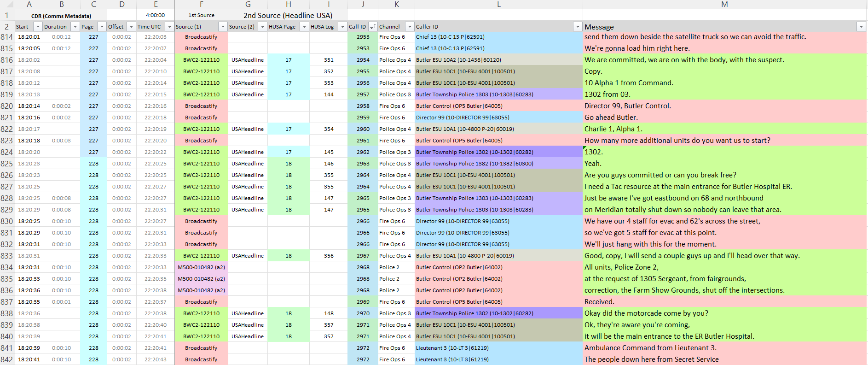868x365 pixels.
Task: Select row 820 header
Action: [x=7, y=106]
